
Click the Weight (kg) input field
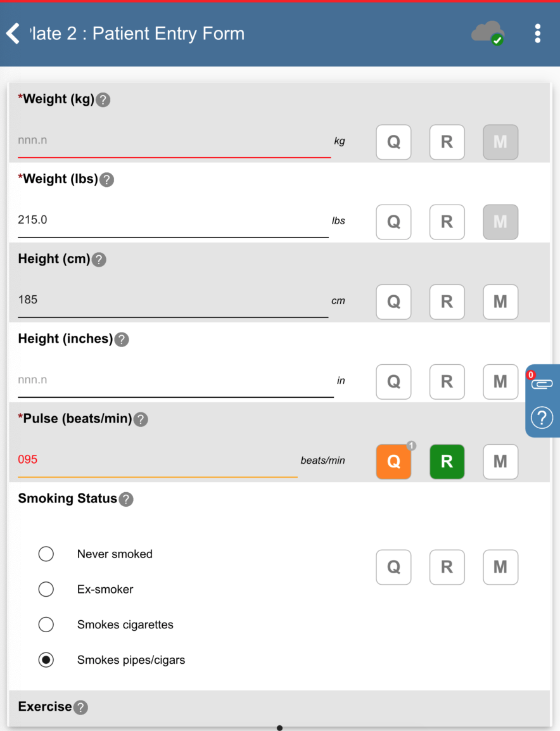[x=172, y=141]
